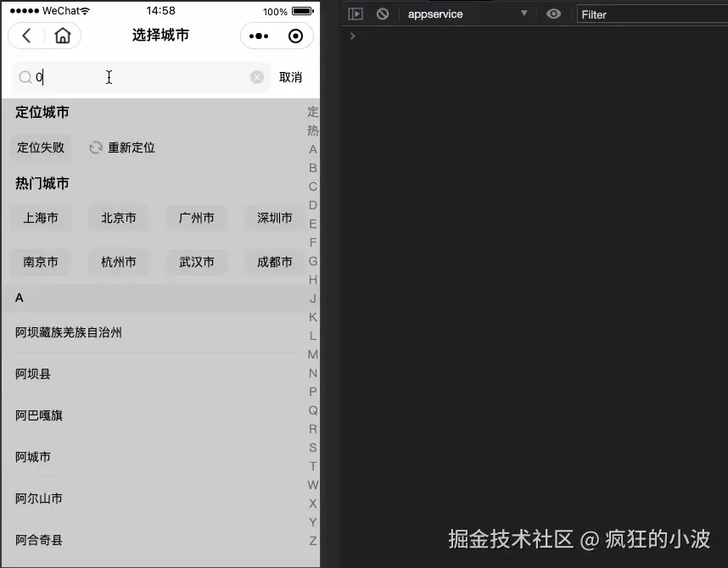Clear the search text via the x icon

click(257, 76)
